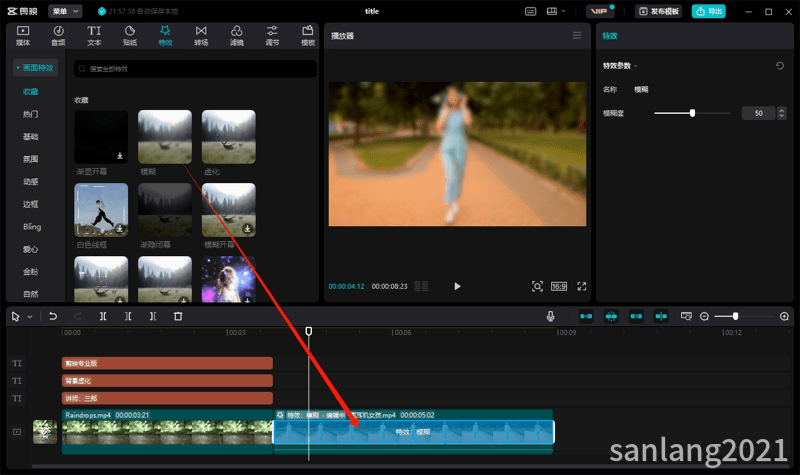Open the 滤镜 filters tab
800x475 pixels.
[x=237, y=36]
